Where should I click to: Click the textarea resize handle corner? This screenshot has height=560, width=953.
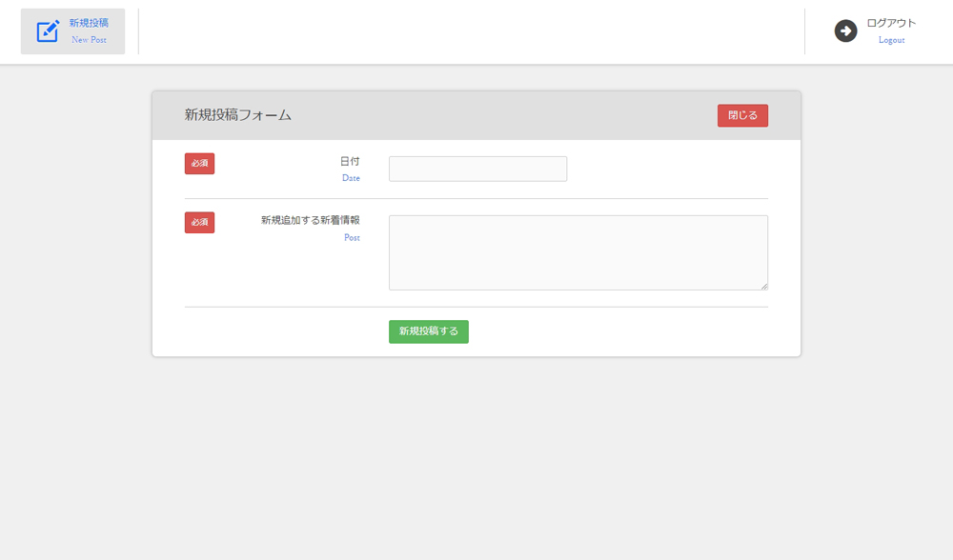click(764, 286)
